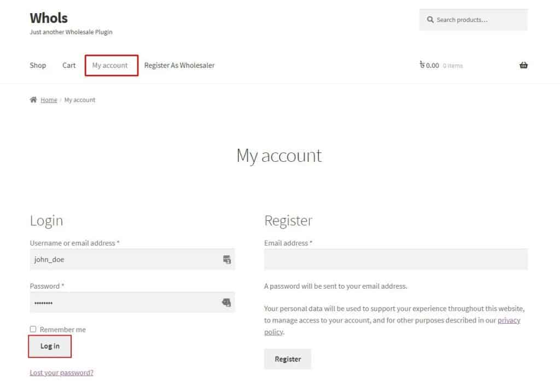The image size is (560, 392).
Task: Tick the Remember me checkbox
Action: tap(33, 329)
